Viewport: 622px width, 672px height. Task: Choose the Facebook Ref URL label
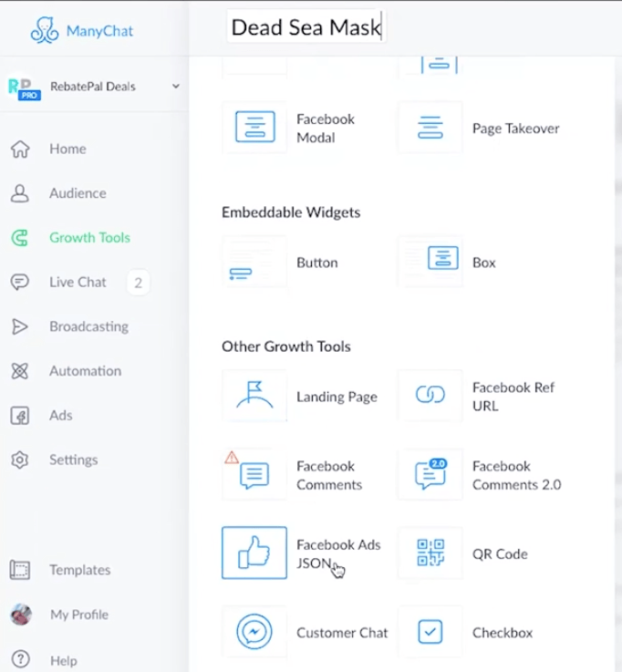point(513,397)
